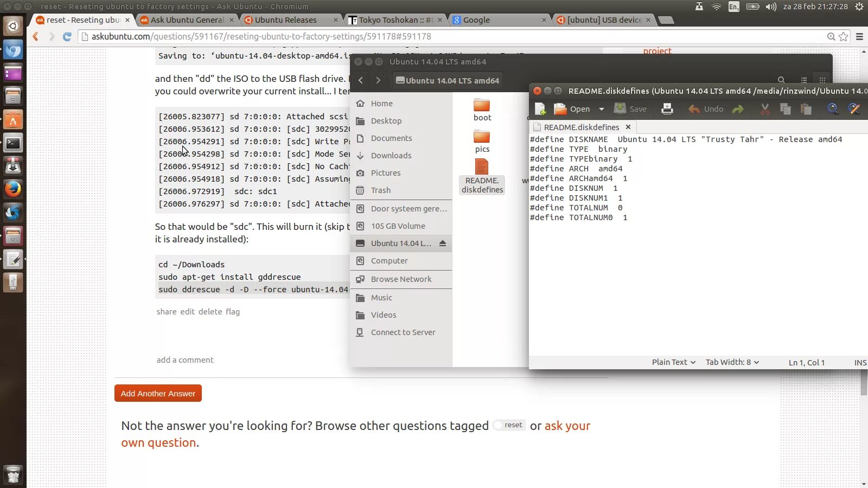Viewport: 868px width, 488px height.
Task: Create a new document in gedit
Action: tap(540, 109)
